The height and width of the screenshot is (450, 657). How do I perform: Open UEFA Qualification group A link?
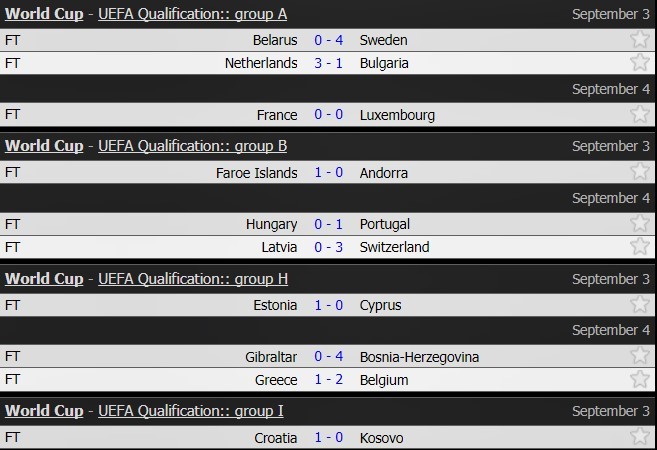pos(192,14)
